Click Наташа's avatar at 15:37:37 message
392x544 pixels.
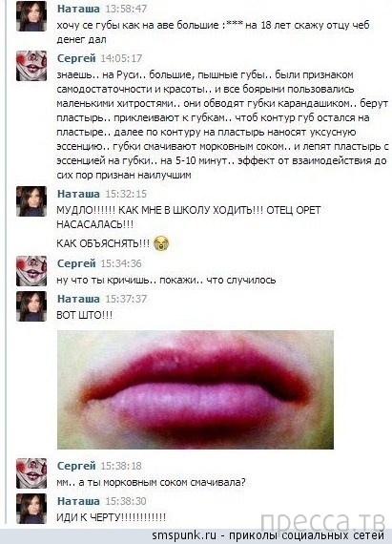tap(31, 306)
